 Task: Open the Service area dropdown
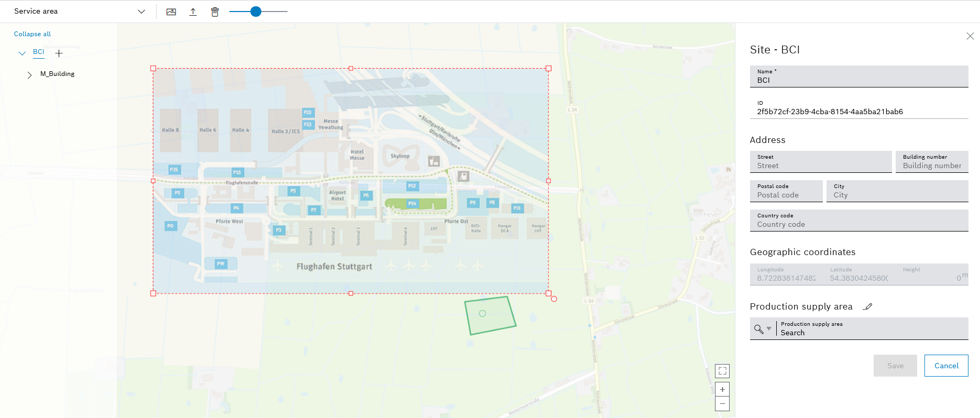[x=79, y=11]
